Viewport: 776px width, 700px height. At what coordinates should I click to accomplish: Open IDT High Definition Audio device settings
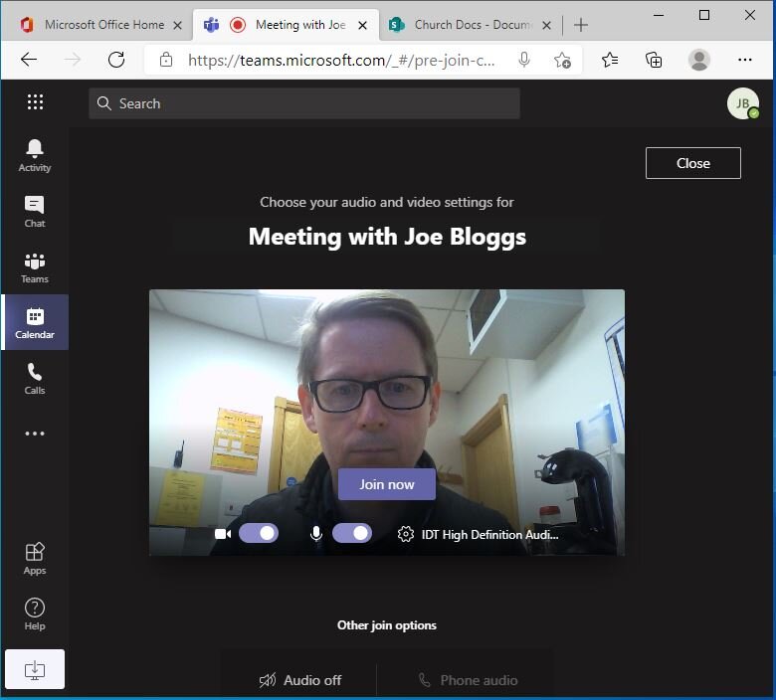(489, 535)
